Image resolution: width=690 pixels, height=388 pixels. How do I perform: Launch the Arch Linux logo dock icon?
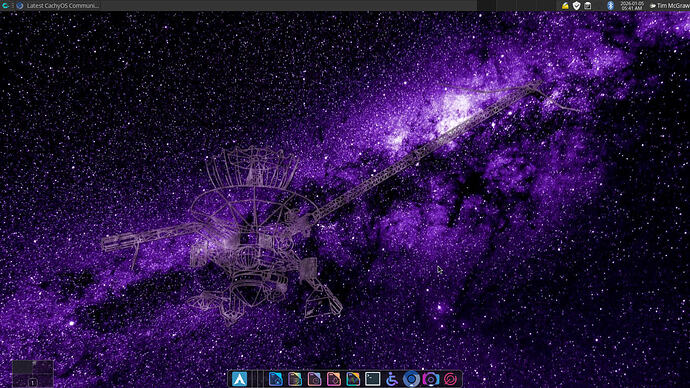(x=239, y=379)
